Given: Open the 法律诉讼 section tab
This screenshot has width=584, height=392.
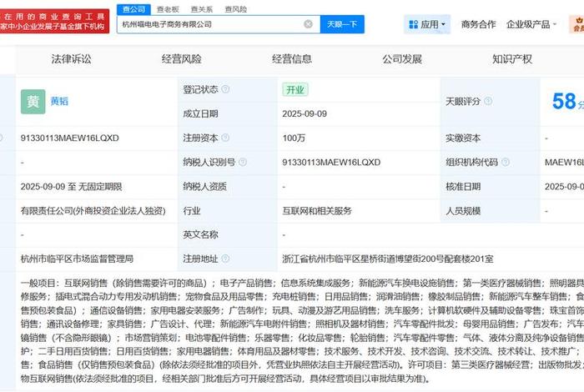Looking at the screenshot, I should tap(71, 59).
